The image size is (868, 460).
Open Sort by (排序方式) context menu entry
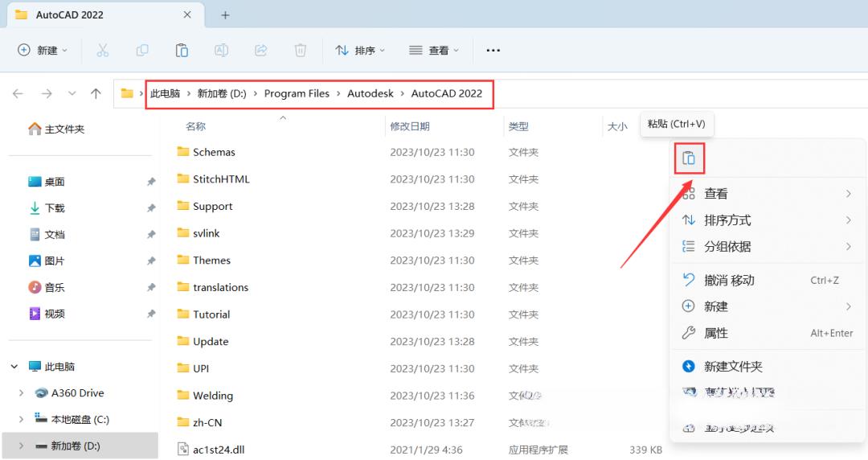(768, 220)
